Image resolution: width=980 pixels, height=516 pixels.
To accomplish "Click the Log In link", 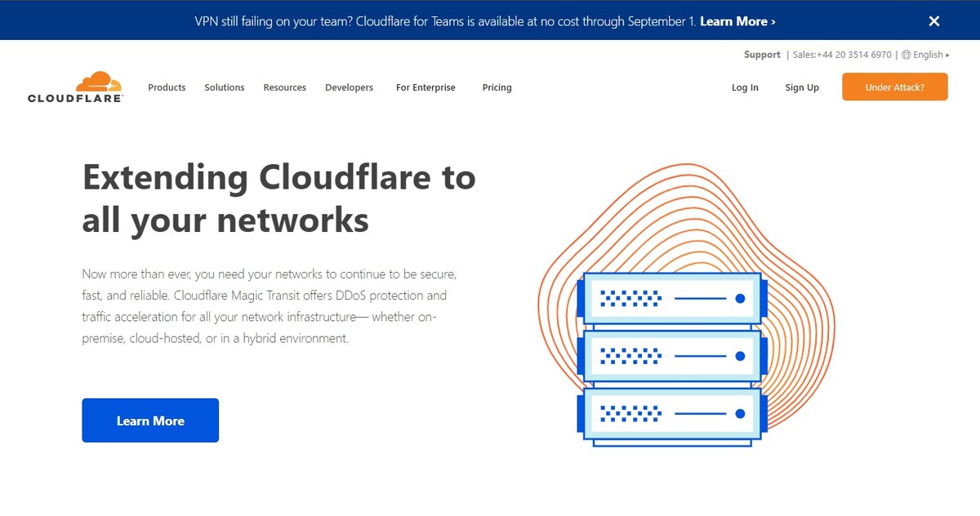I will [744, 87].
